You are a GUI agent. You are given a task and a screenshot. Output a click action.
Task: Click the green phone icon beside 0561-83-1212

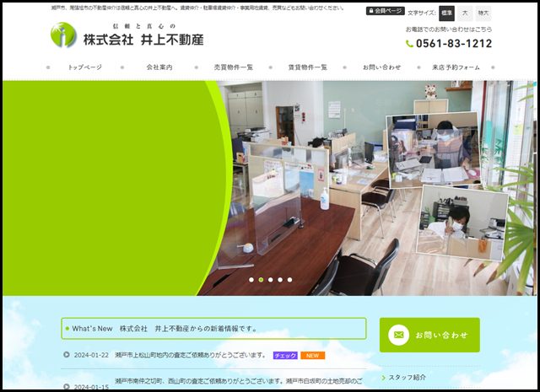click(x=409, y=44)
